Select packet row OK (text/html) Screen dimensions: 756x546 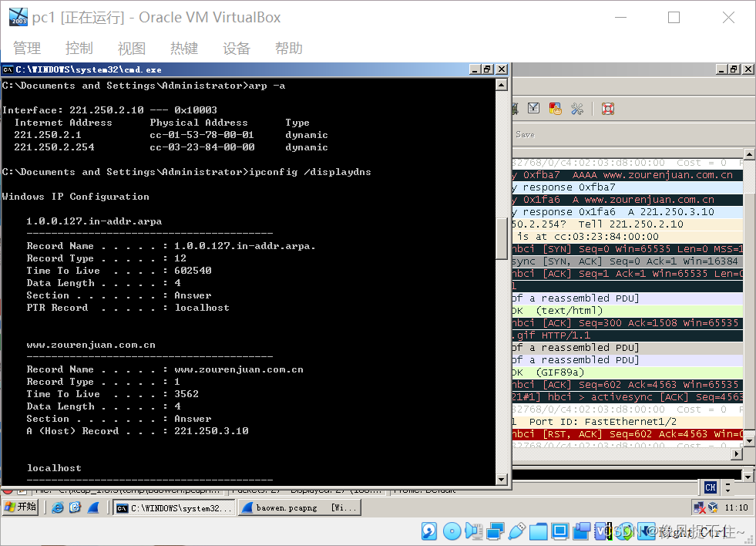(x=627, y=311)
